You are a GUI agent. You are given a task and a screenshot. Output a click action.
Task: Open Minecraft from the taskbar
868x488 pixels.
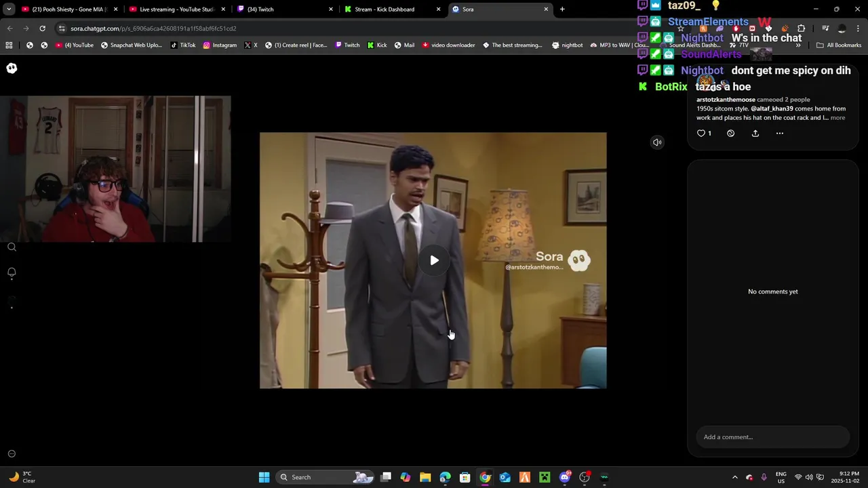click(x=545, y=477)
